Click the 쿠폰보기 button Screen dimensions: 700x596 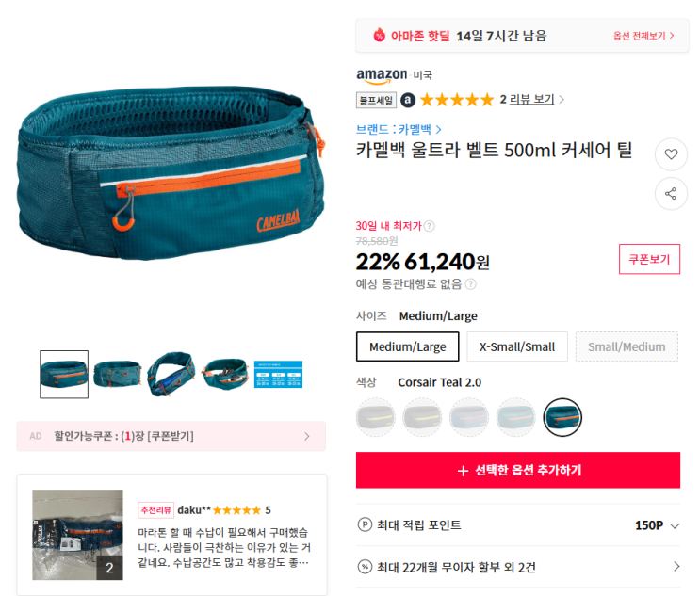tap(649, 259)
